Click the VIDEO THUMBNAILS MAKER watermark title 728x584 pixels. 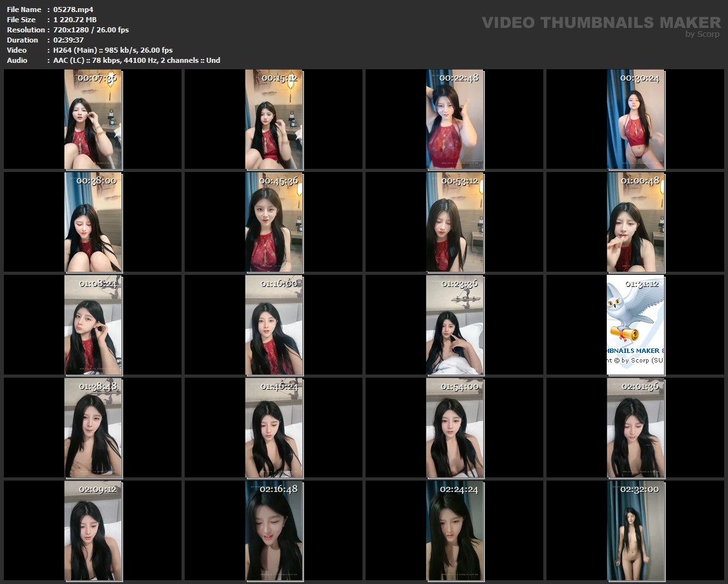point(600,23)
